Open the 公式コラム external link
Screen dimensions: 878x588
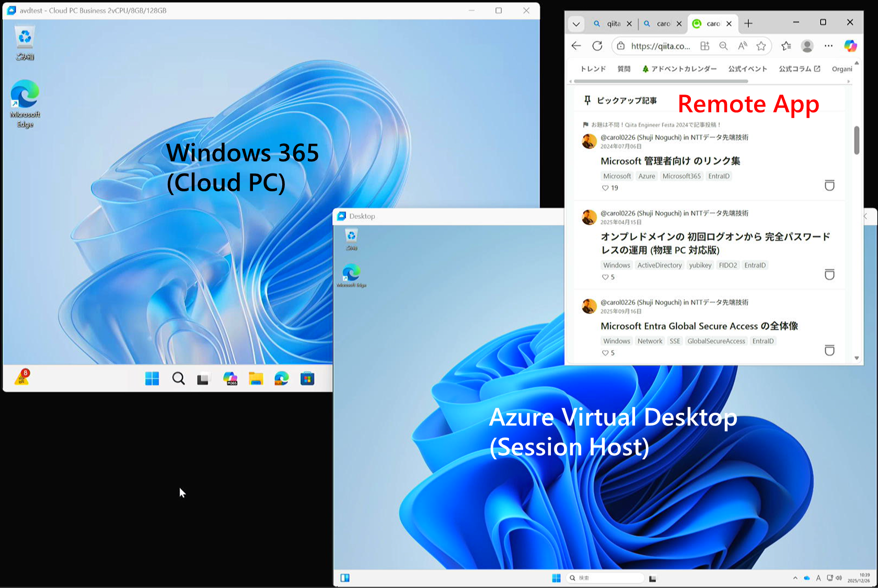(800, 69)
